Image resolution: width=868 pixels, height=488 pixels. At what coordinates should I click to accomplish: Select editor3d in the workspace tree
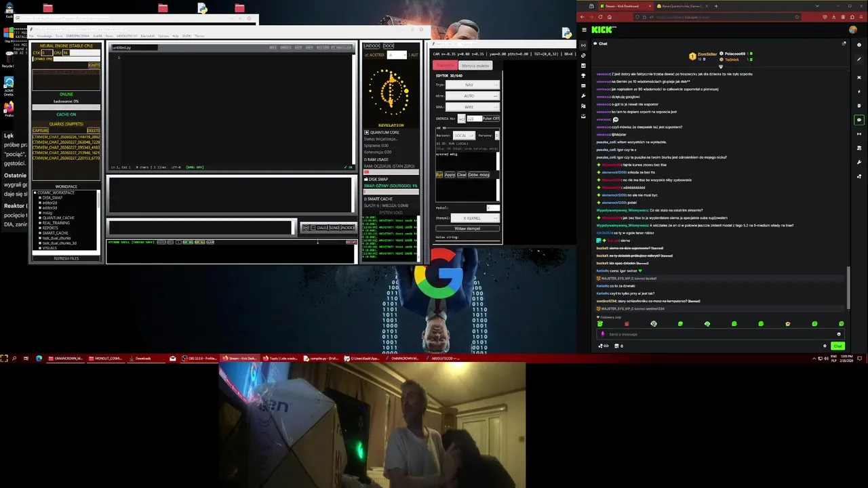click(x=50, y=207)
